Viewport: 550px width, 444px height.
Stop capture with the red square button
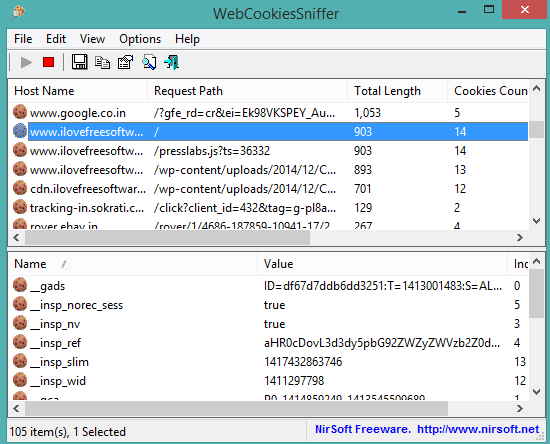point(48,62)
